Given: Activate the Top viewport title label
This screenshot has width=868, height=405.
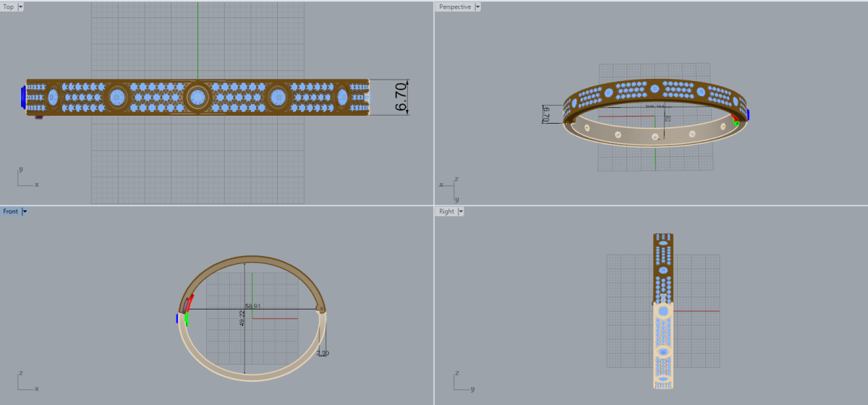Looking at the screenshot, I should point(9,7).
